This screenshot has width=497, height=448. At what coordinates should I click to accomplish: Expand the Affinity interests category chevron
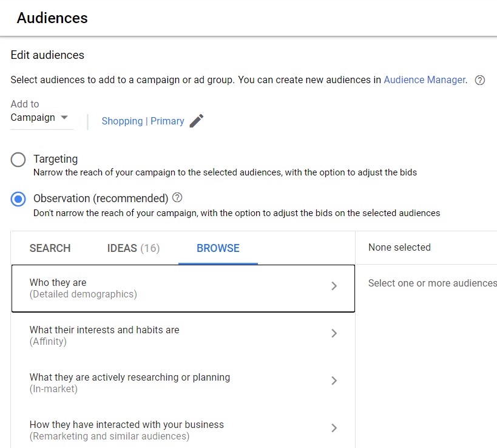coord(334,333)
